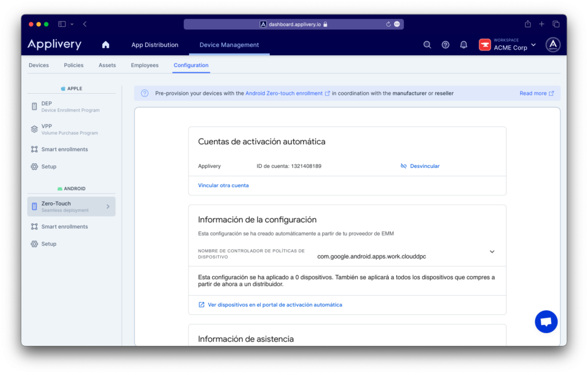588x374 pixels.
Task: Open the Policies tab
Action: (73, 65)
